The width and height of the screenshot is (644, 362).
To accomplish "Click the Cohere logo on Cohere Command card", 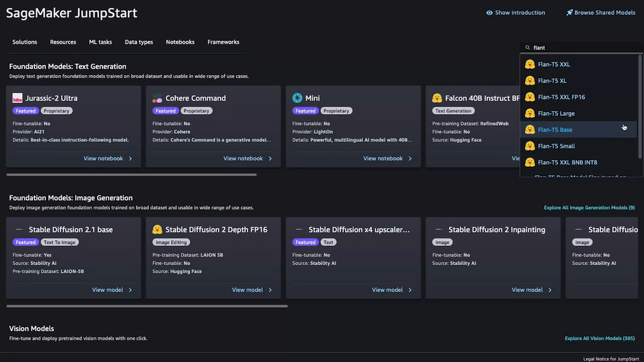I will (x=157, y=98).
